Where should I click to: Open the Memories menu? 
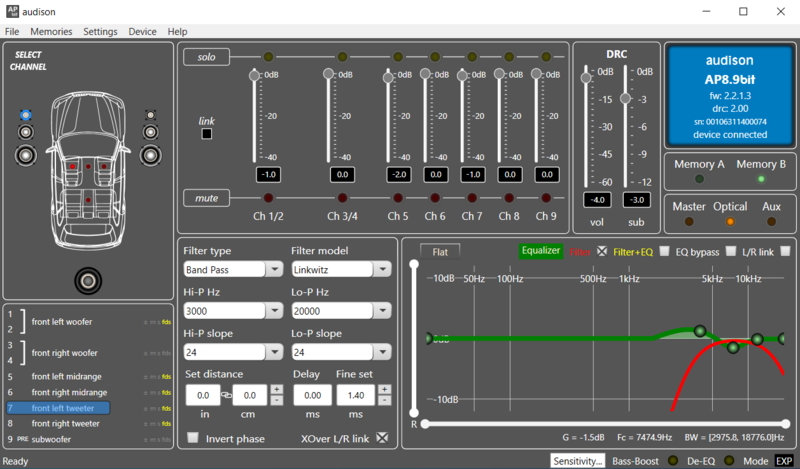pyautogui.click(x=51, y=32)
